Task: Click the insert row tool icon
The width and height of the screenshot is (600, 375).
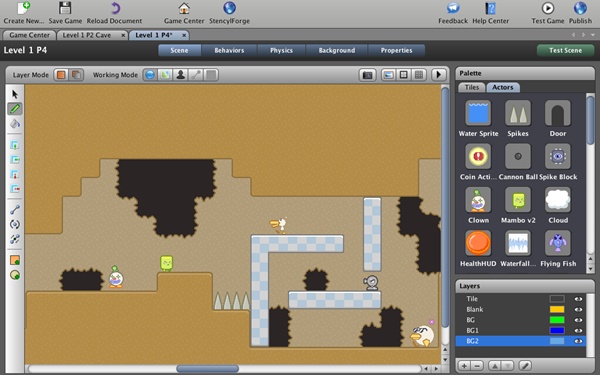Action: coord(15,145)
